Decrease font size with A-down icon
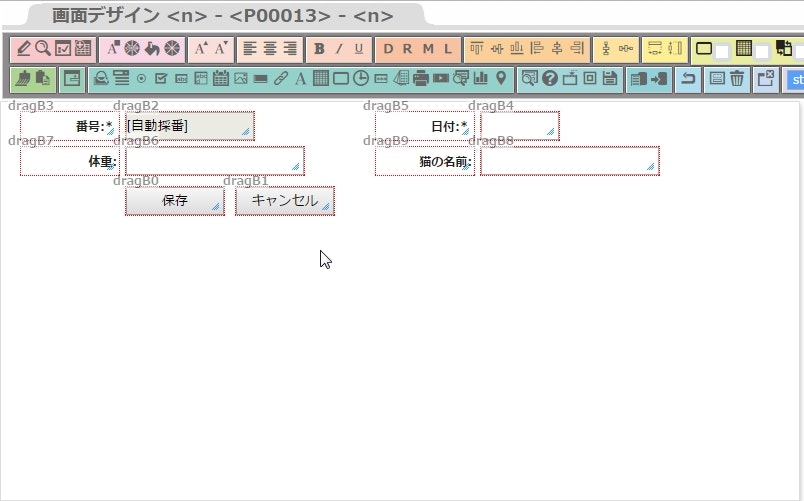 pos(221,49)
